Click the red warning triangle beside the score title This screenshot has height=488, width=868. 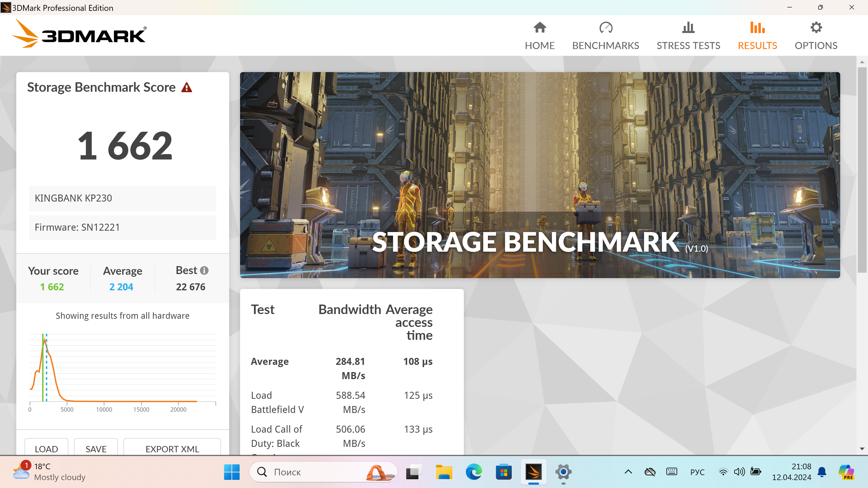tap(186, 88)
